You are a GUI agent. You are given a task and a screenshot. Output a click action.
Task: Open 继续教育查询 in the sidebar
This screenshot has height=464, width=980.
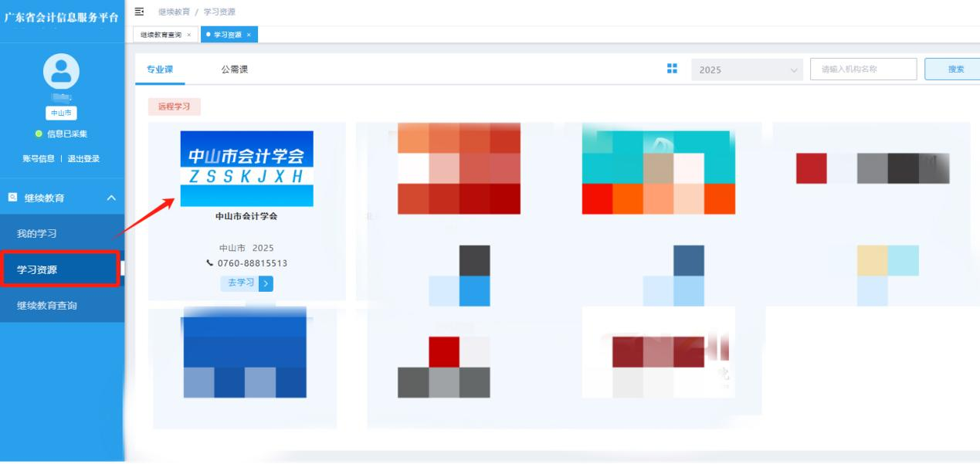(47, 306)
